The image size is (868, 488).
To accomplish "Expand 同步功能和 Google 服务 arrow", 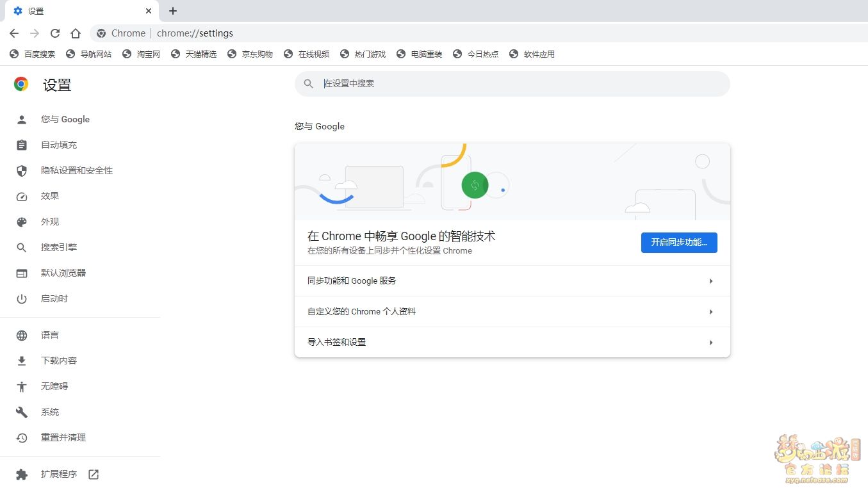I will tap(711, 281).
